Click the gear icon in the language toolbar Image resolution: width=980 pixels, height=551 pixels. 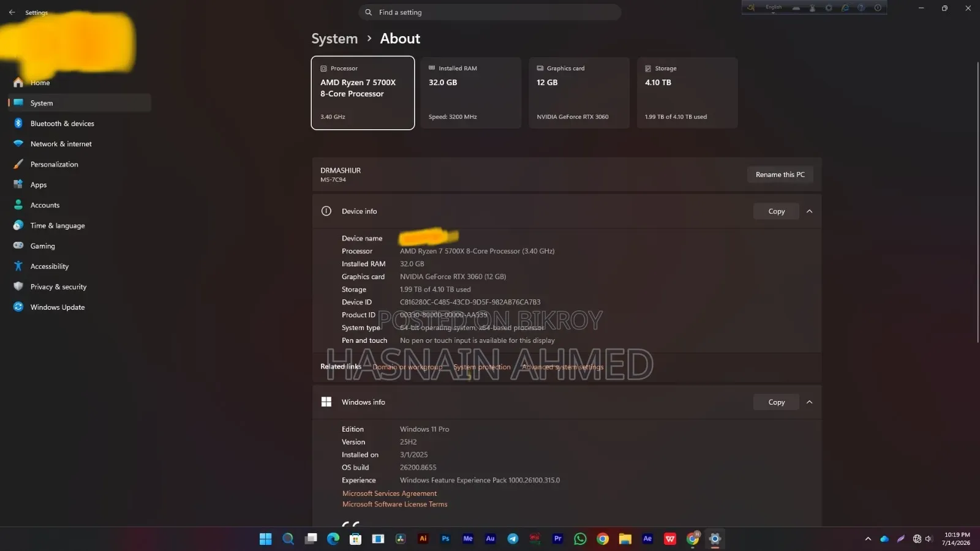(829, 8)
